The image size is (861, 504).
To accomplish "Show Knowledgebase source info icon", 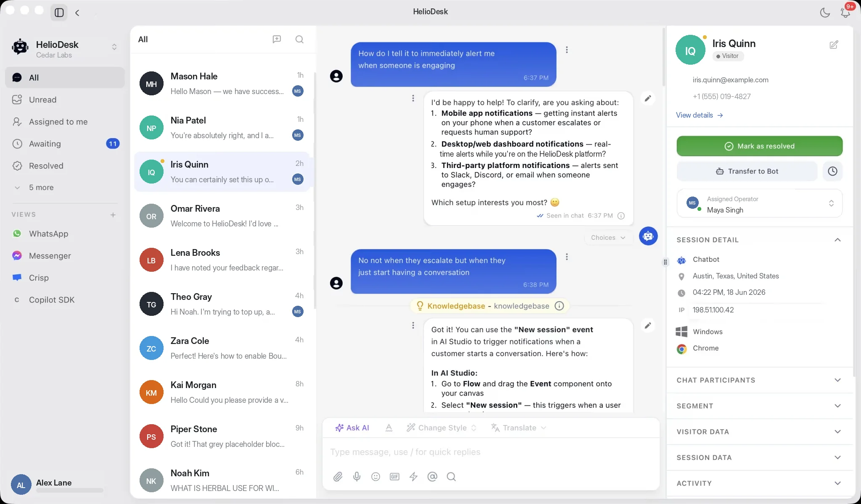I will (559, 306).
